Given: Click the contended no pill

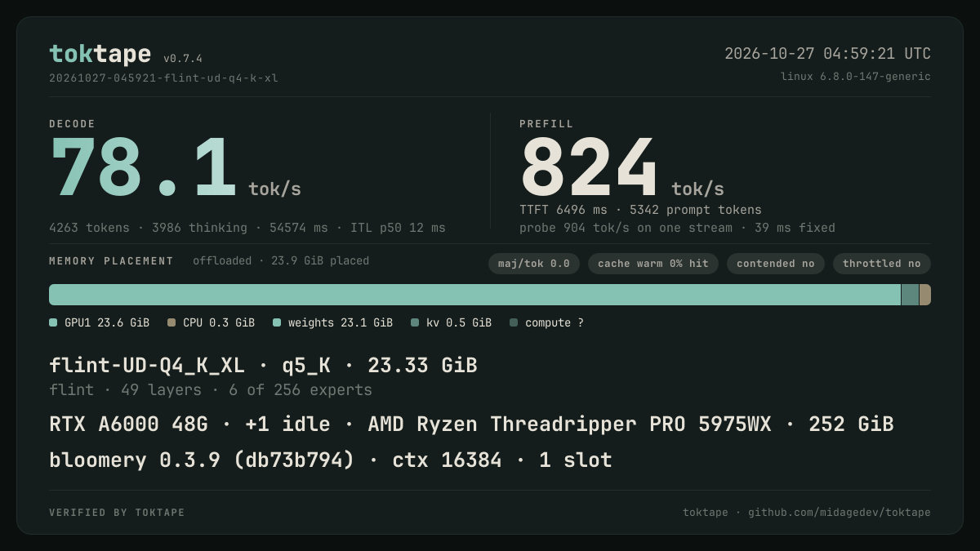Looking at the screenshot, I should pos(776,264).
